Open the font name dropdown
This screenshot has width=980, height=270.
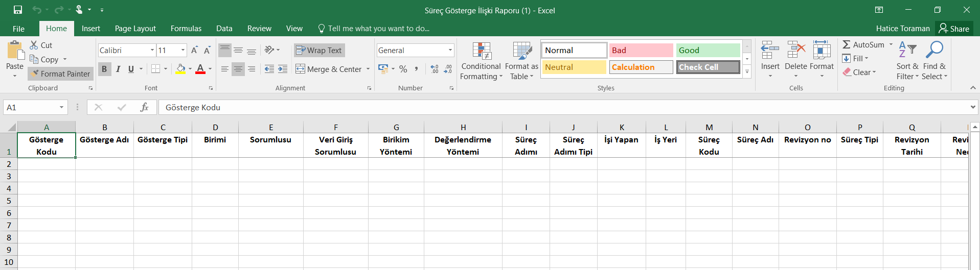(152, 50)
